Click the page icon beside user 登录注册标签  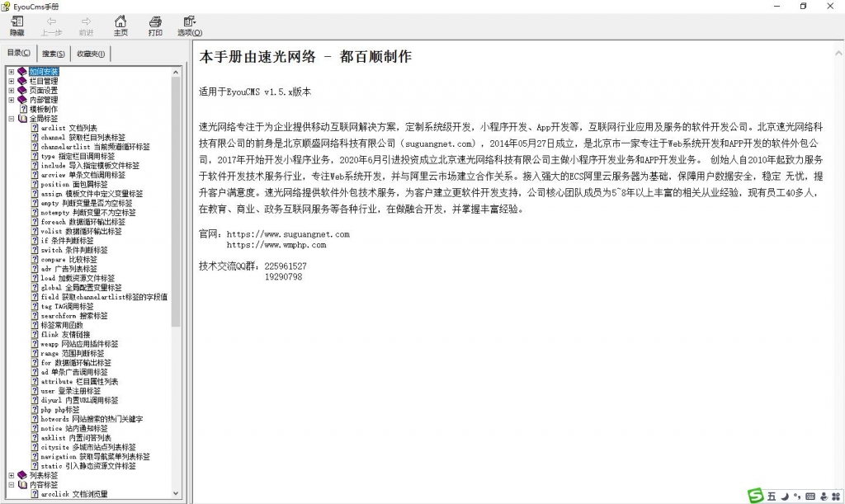point(35,391)
